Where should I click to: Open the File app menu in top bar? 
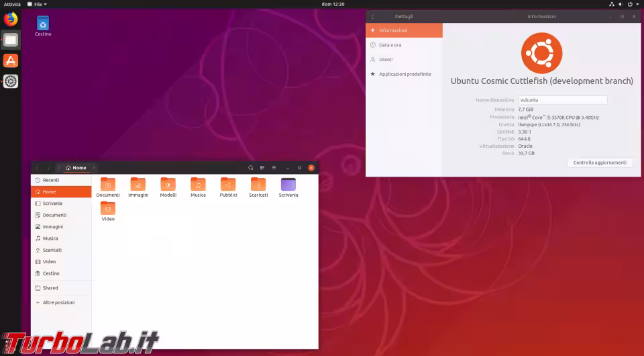(37, 4)
